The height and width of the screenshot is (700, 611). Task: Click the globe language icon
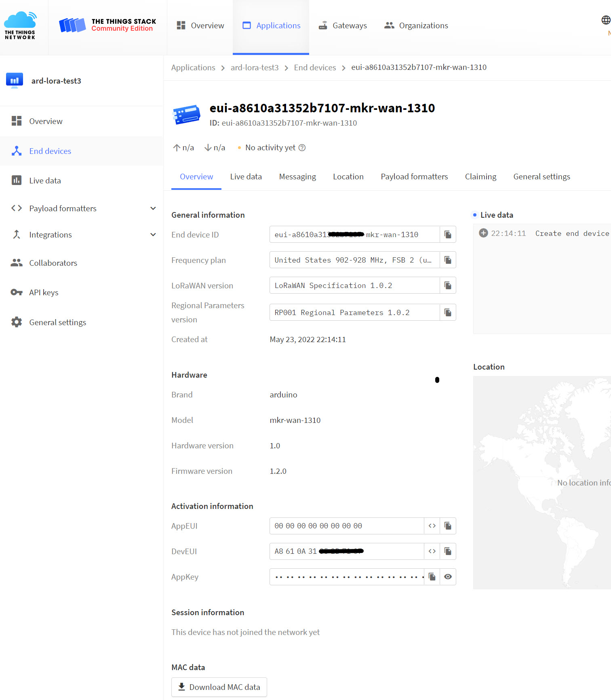pyautogui.click(x=606, y=20)
